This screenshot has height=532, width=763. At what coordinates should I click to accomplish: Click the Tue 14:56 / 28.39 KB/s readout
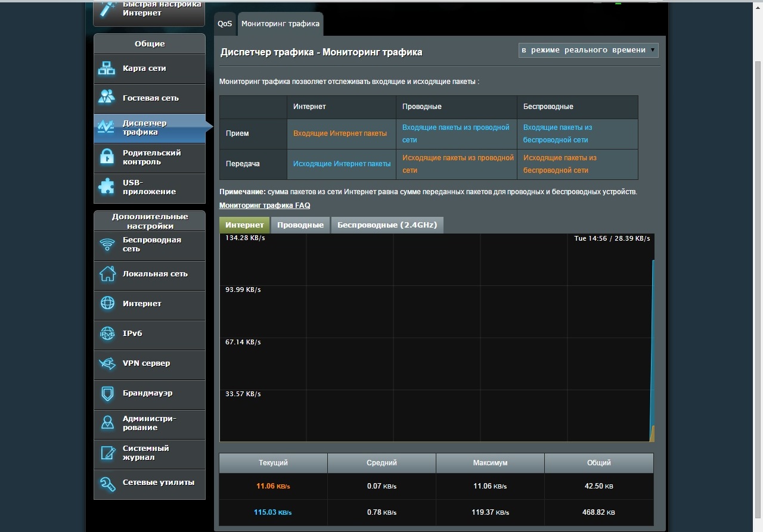point(612,238)
